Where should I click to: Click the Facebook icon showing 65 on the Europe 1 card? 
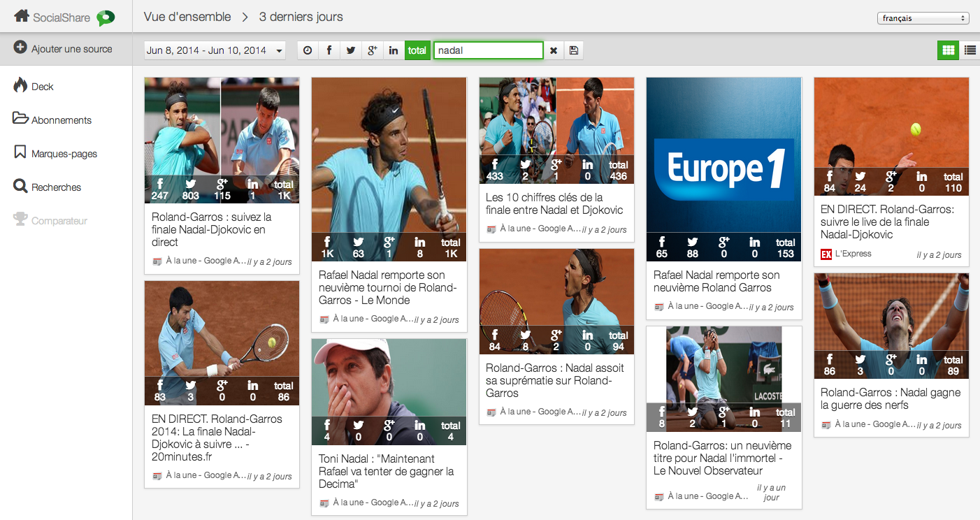coord(662,242)
